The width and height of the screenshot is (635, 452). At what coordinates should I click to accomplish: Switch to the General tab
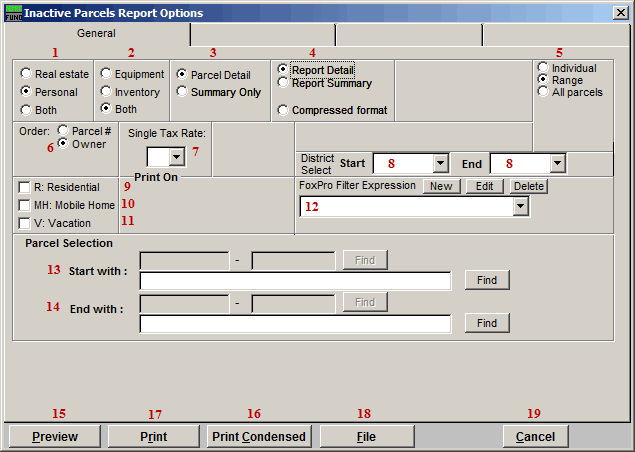point(96,34)
